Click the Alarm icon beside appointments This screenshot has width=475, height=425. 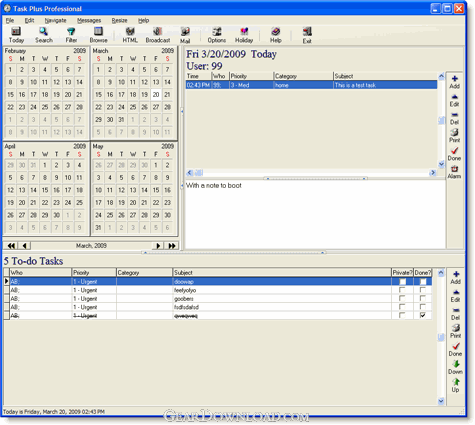pyautogui.click(x=454, y=172)
